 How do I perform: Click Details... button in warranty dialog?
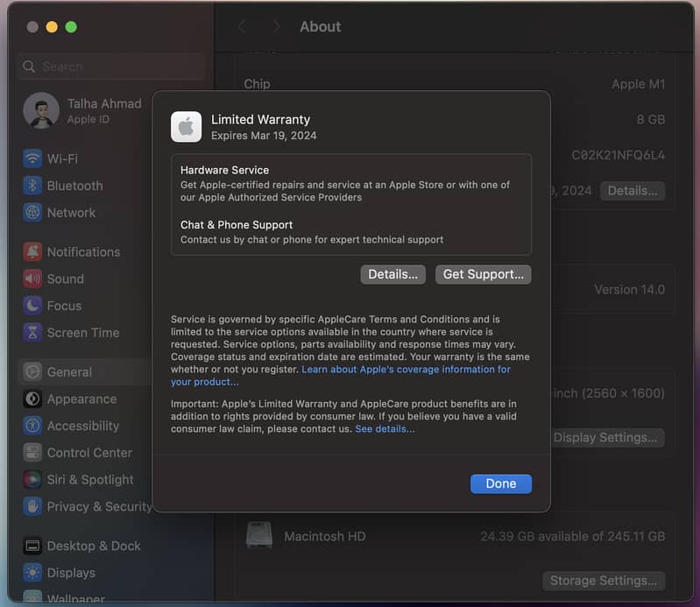[392, 274]
